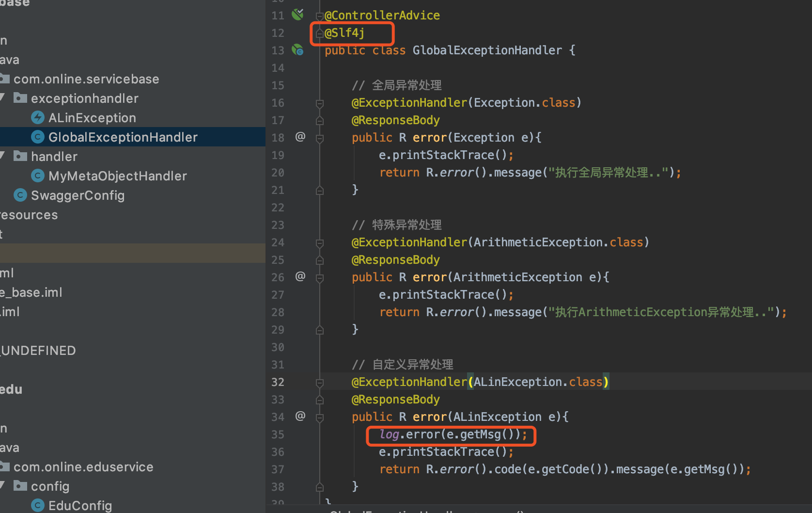The height and width of the screenshot is (513, 812).
Task: Select EduConfig in the project tree
Action: pos(80,505)
